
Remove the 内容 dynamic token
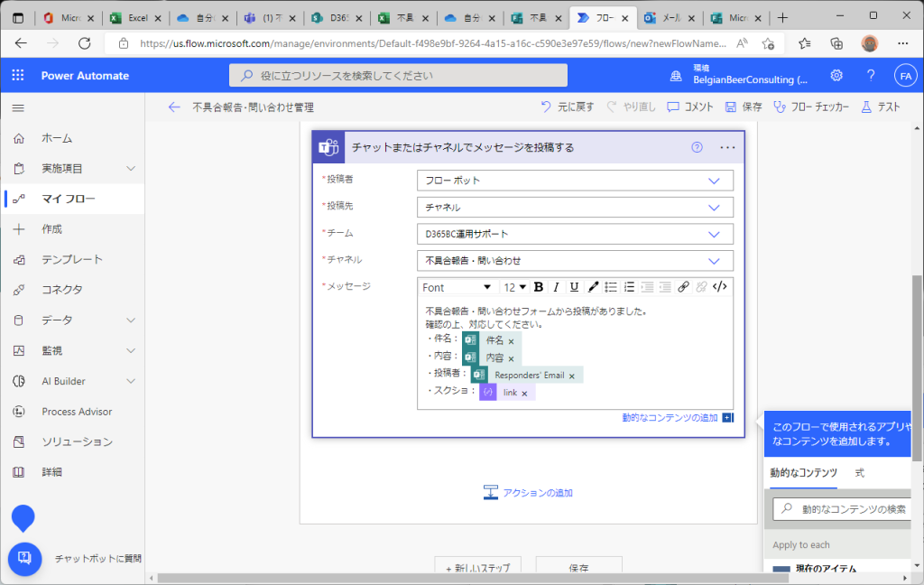(511, 358)
